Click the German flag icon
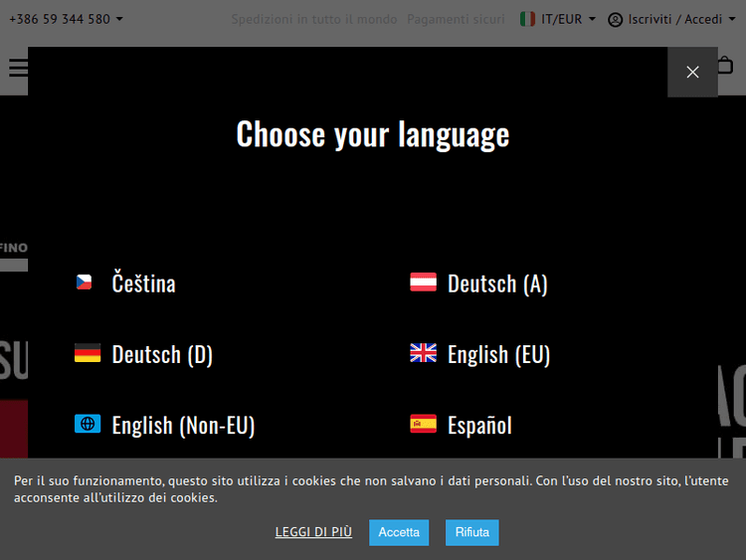The width and height of the screenshot is (746, 560). coord(88,353)
